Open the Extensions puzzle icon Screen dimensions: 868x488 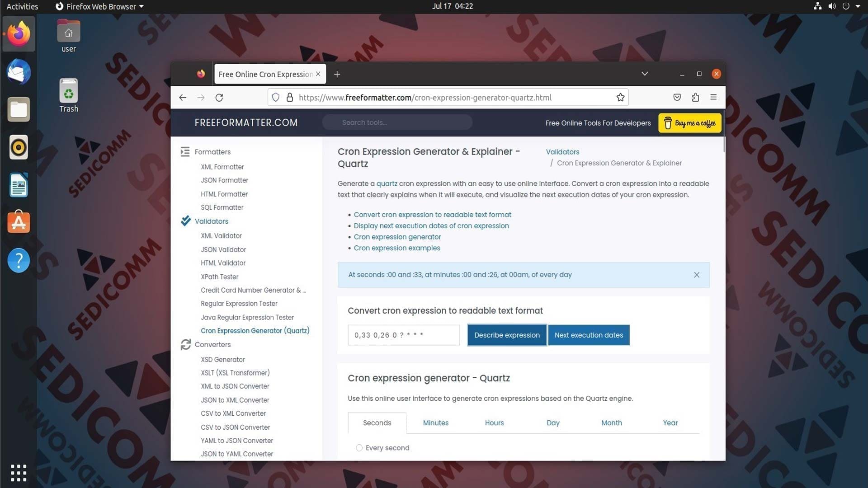695,98
